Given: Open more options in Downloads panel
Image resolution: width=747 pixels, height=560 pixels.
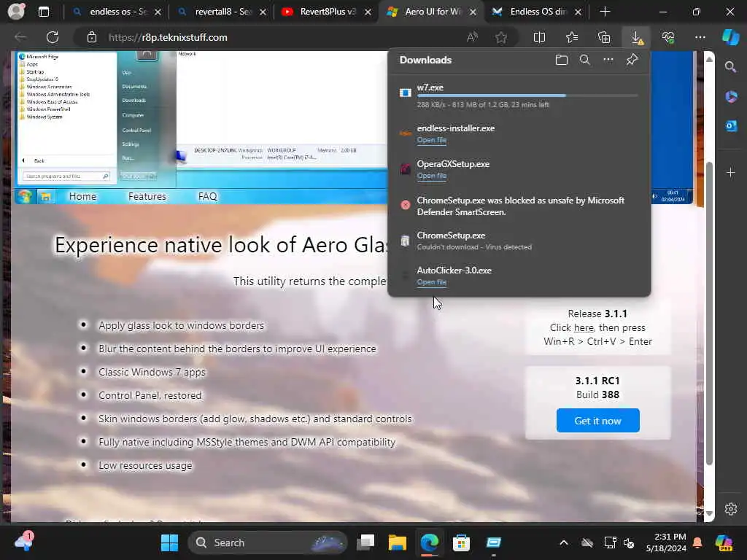Looking at the screenshot, I should click(608, 60).
